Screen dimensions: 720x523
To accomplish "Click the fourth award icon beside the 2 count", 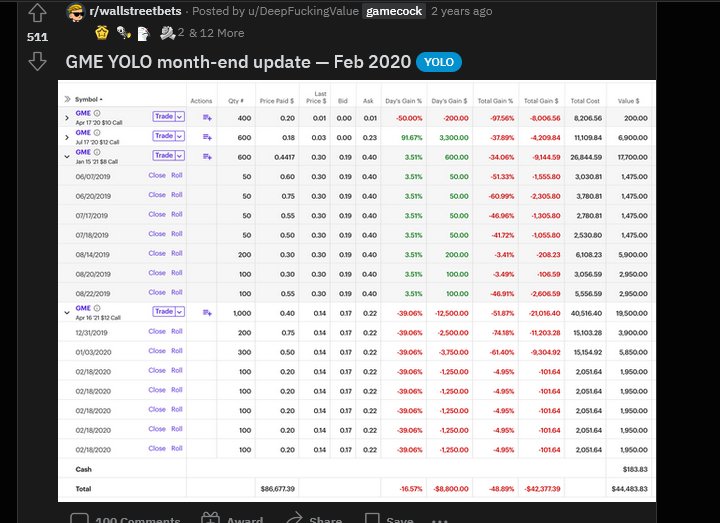I will tap(167, 33).
